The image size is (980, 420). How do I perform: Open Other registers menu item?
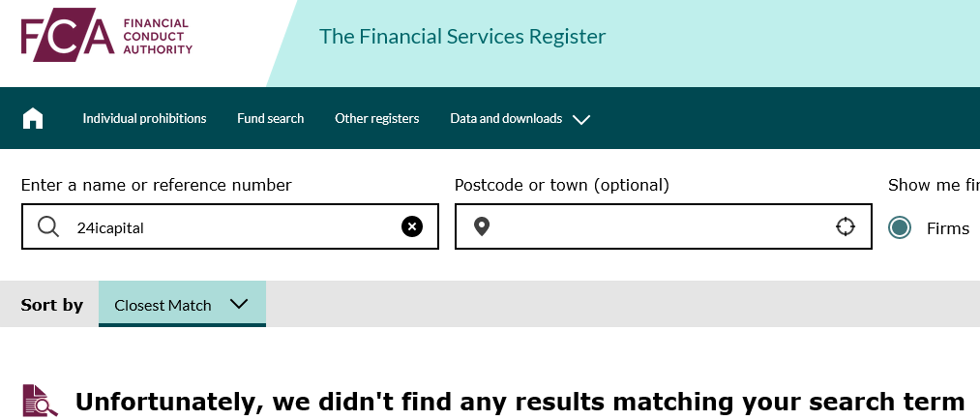(x=377, y=118)
